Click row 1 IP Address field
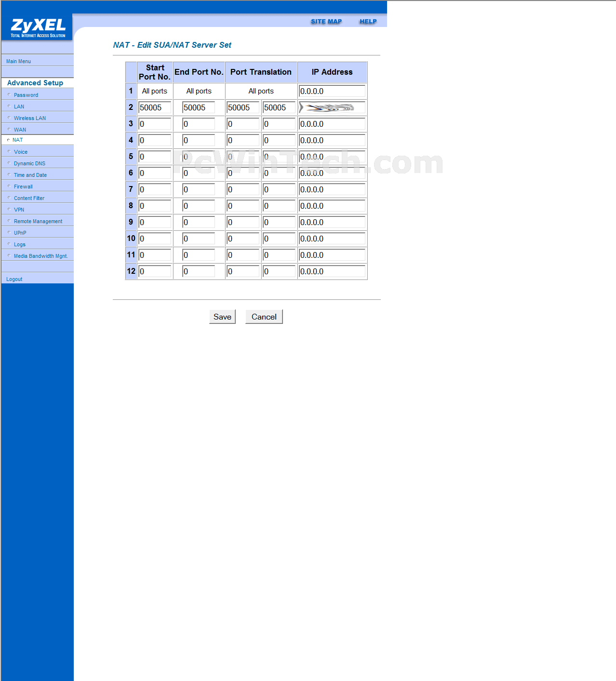Viewport: 616px width, 681px height. click(x=332, y=91)
